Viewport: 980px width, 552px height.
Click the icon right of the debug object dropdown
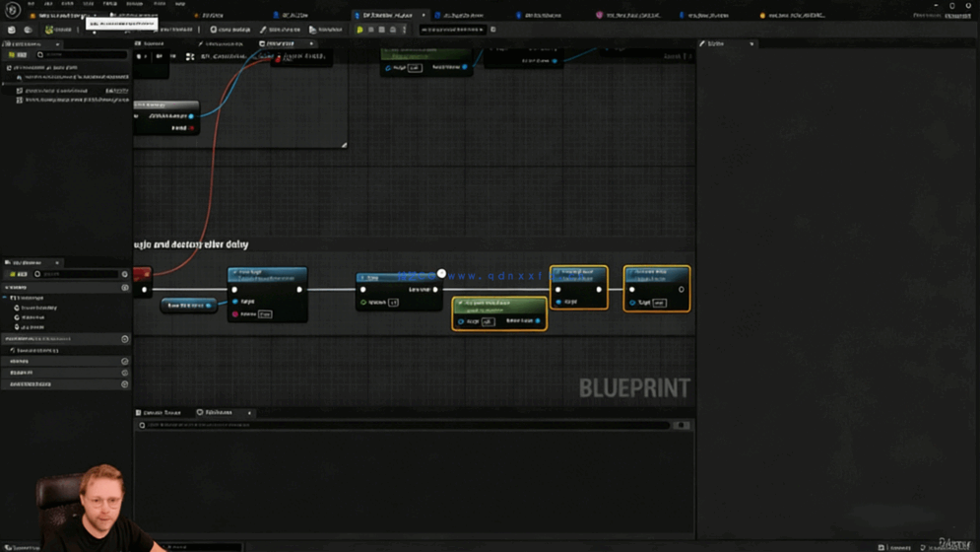tap(493, 30)
